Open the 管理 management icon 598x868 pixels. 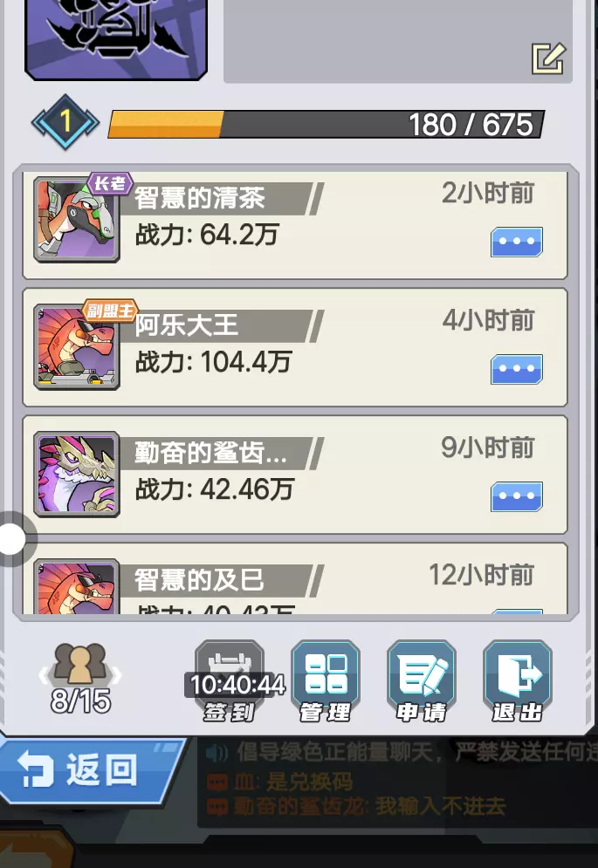coord(326,681)
